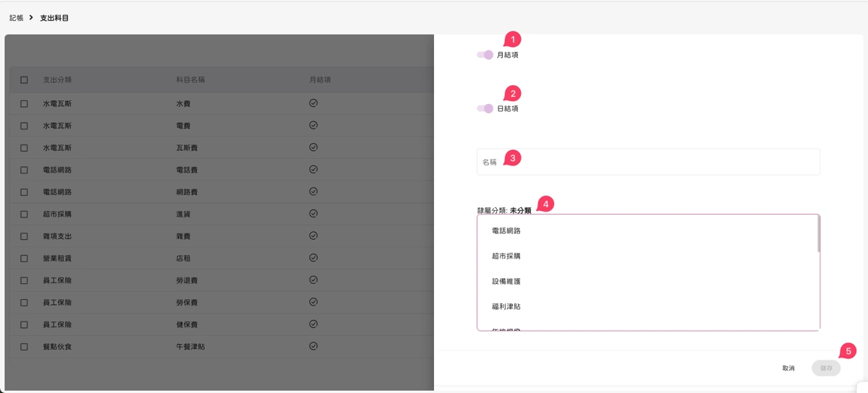
Task: Toggle the 日結項 switch
Action: (485, 108)
